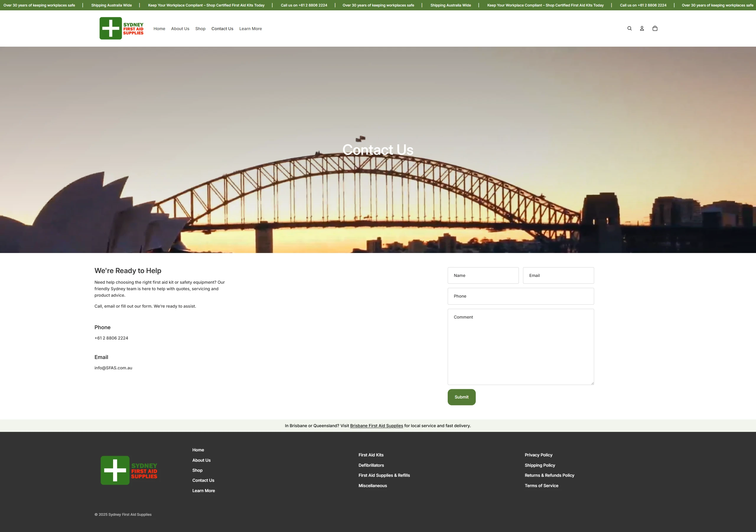Open the search icon in header
This screenshot has height=532, width=756.
pos(629,28)
